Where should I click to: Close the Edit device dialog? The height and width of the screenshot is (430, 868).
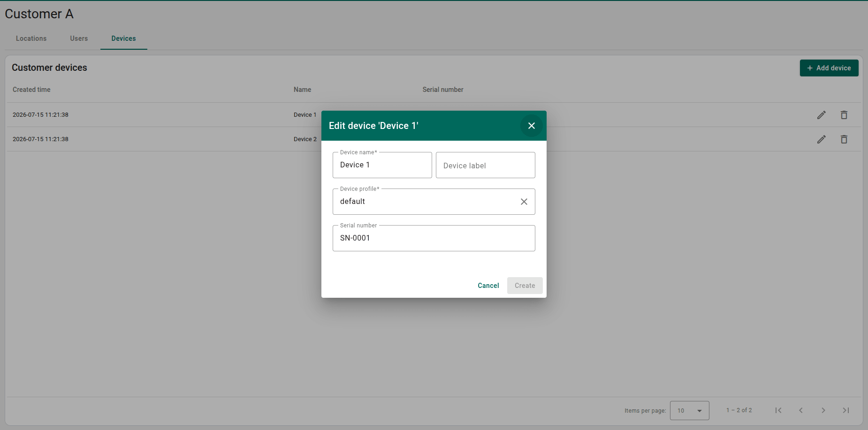pos(532,126)
